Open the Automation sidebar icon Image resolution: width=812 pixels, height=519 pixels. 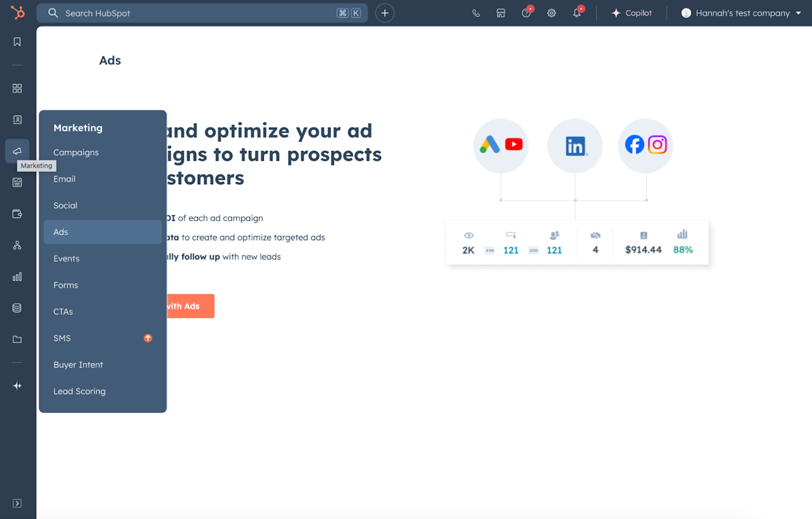point(17,246)
